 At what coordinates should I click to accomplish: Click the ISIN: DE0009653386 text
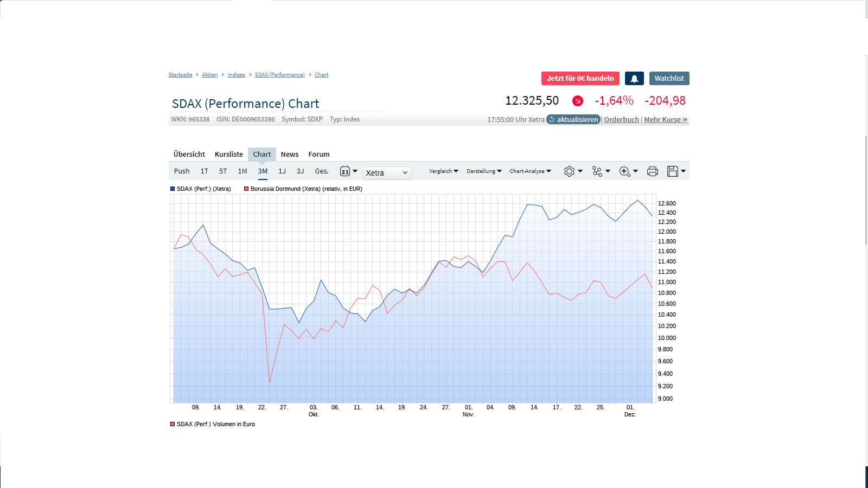tap(246, 119)
